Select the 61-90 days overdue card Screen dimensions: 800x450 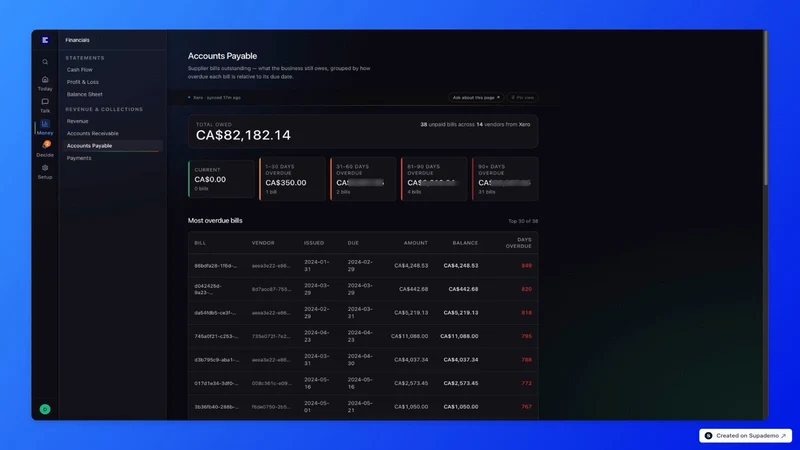pos(434,179)
